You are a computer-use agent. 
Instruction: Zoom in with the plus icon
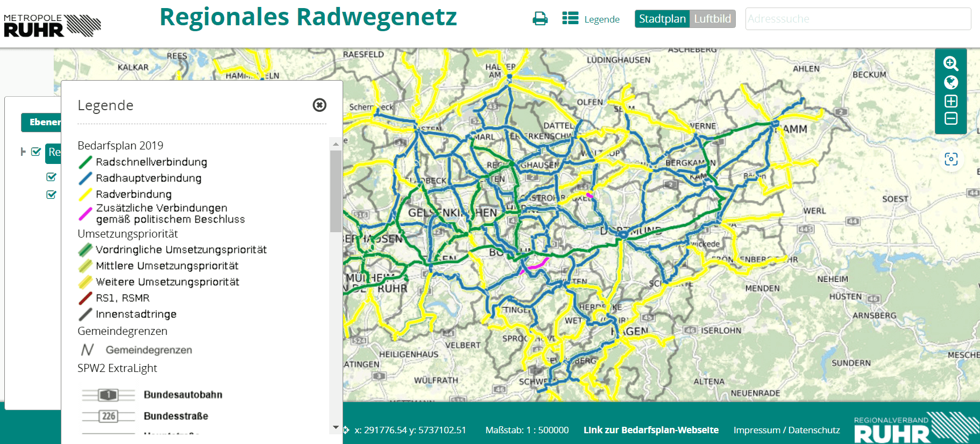950,101
